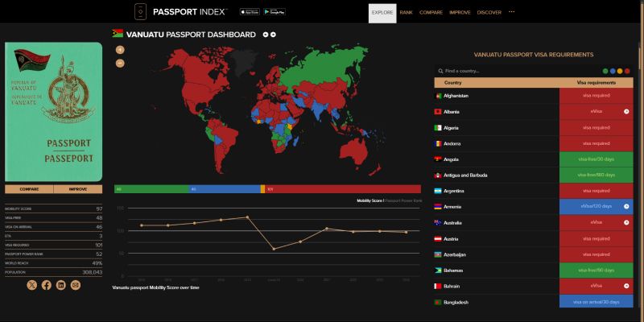
Task: Filter list by red visa-required dot
Action: pos(627,71)
